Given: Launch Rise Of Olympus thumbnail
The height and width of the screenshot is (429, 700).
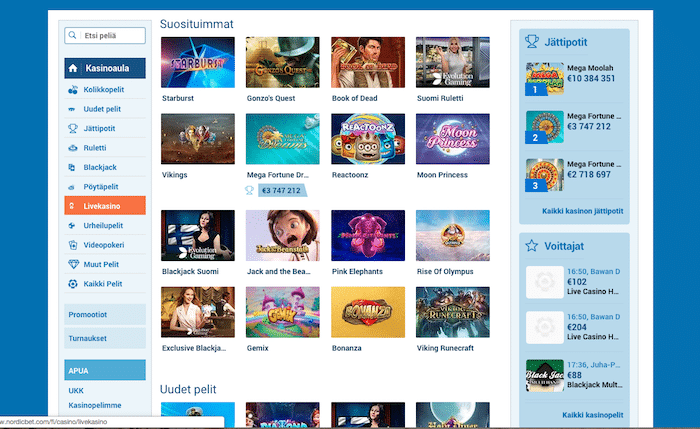Looking at the screenshot, I should (453, 236).
